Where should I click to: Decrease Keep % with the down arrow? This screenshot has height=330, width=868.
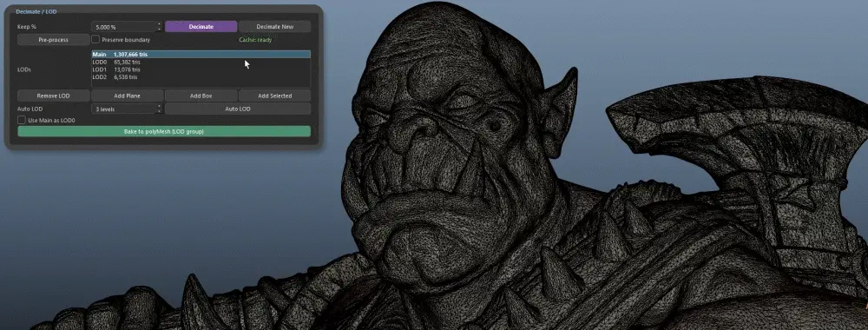(x=160, y=30)
